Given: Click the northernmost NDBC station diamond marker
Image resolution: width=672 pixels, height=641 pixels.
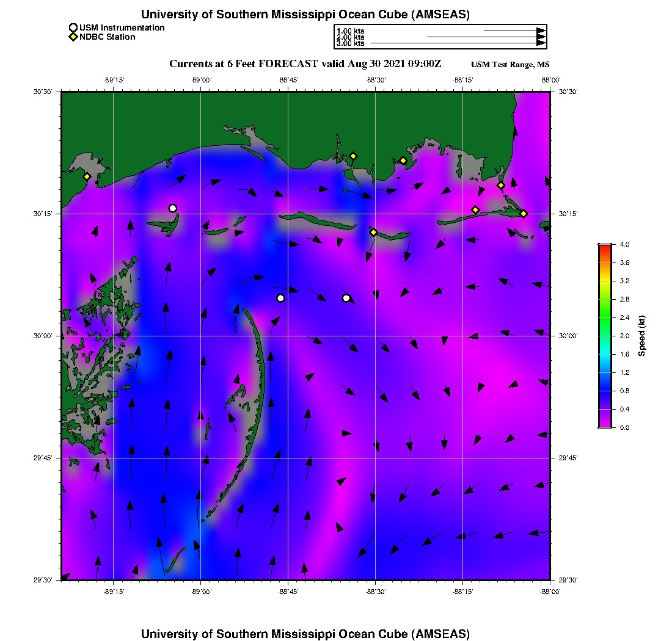Looking at the screenshot, I should (x=353, y=156).
